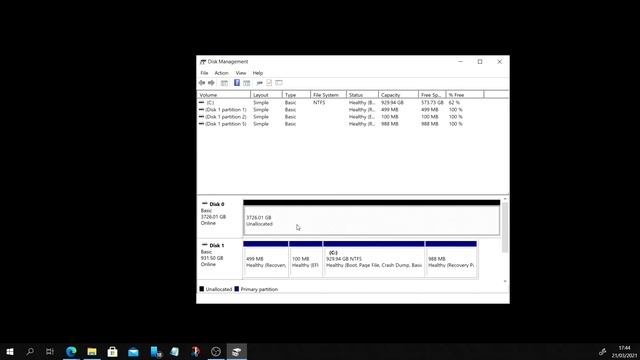640x360 pixels.
Task: Select the Disk 0 label box
Action: tap(220, 217)
